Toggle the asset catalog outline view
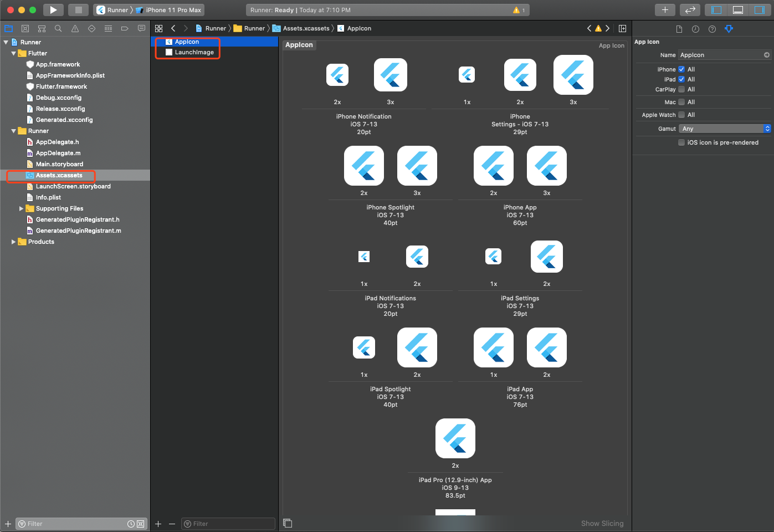Screen dimensions: 774x532 click(x=288, y=523)
